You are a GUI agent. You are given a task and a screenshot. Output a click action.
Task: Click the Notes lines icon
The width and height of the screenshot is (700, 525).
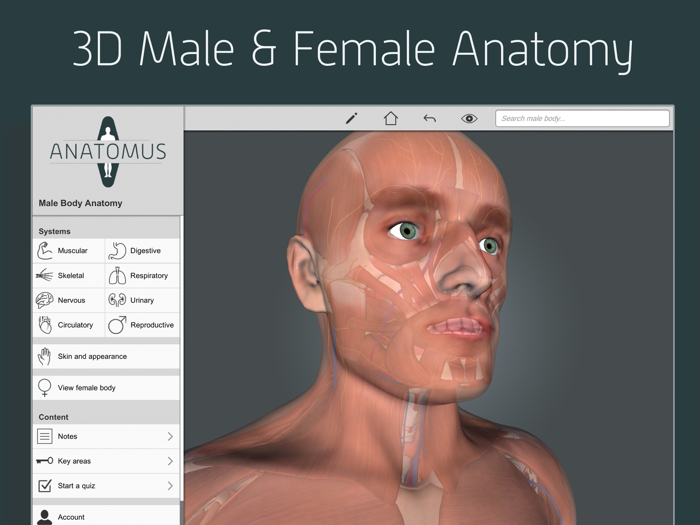tap(44, 436)
